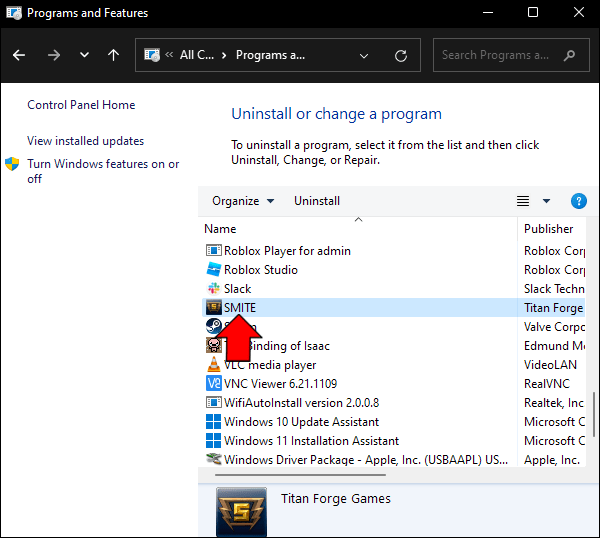
Task: Click the Uninstall toolbar button
Action: pyautogui.click(x=317, y=201)
